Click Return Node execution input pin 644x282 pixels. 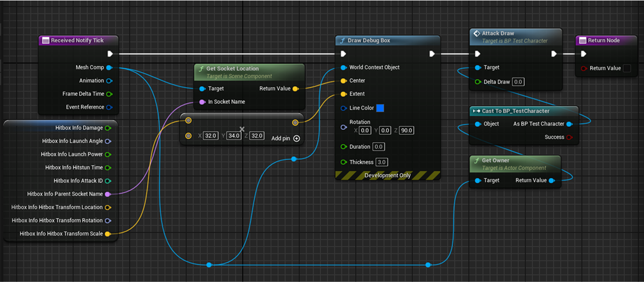click(583, 54)
